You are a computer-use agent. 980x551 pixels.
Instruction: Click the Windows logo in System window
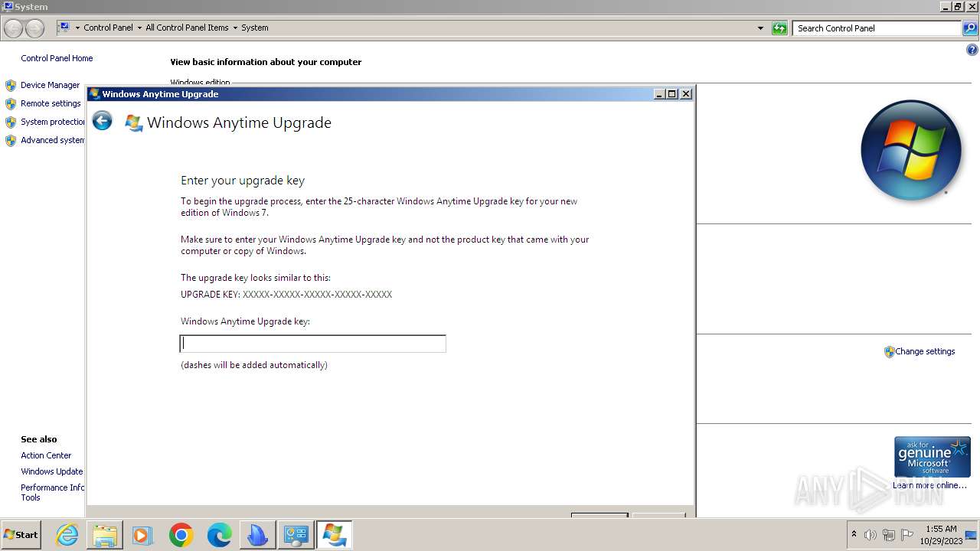(x=910, y=150)
